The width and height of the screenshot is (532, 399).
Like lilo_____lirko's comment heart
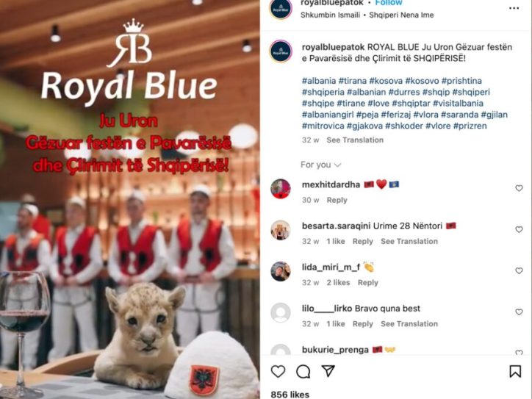[x=519, y=312]
